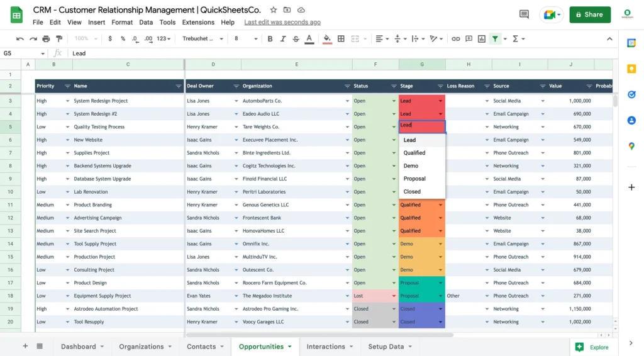Open Contacts side panel

click(x=631, y=120)
